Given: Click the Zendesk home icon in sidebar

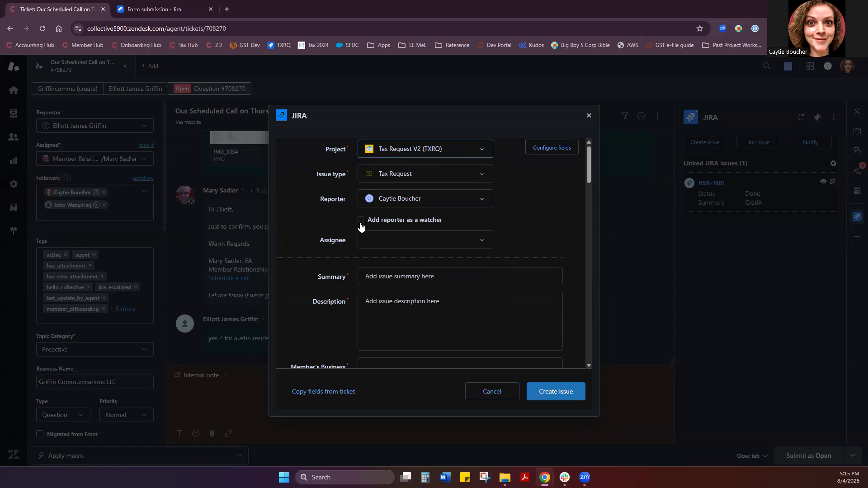Looking at the screenshot, I should (x=14, y=90).
